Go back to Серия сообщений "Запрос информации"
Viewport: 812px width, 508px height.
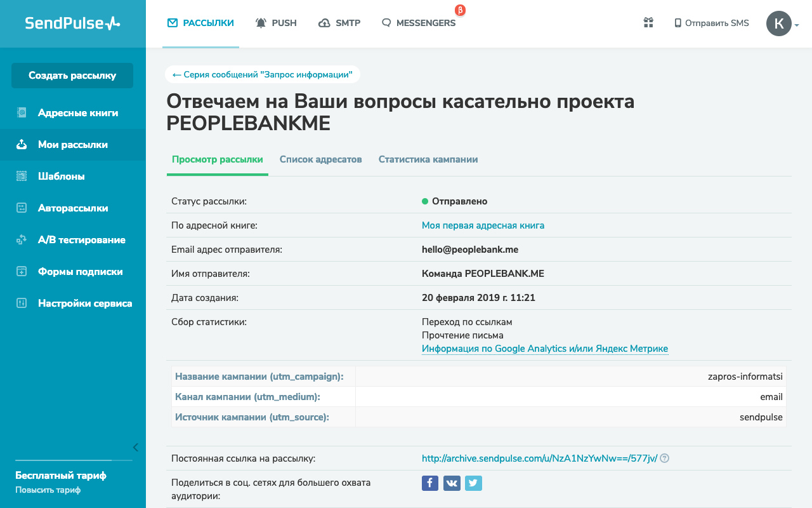coord(262,74)
